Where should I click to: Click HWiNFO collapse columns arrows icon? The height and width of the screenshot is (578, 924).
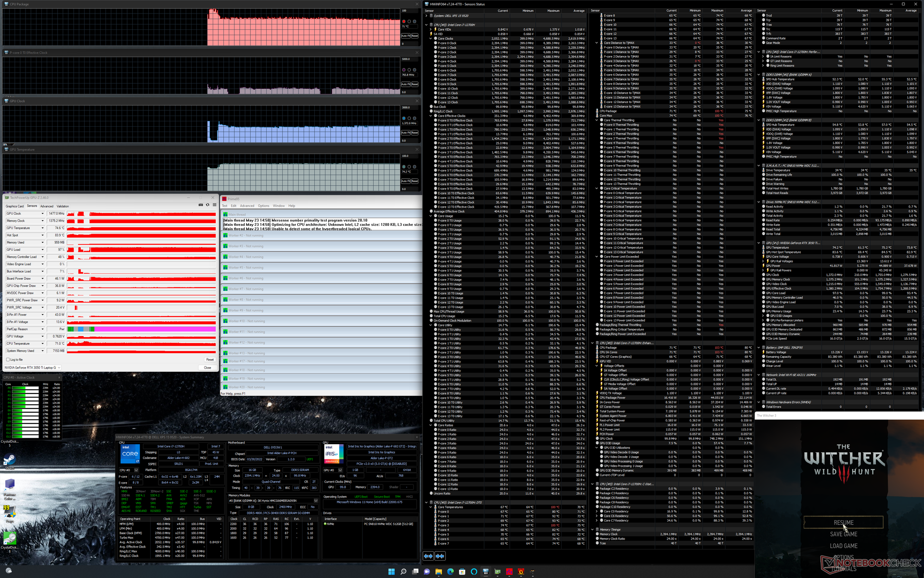point(440,556)
